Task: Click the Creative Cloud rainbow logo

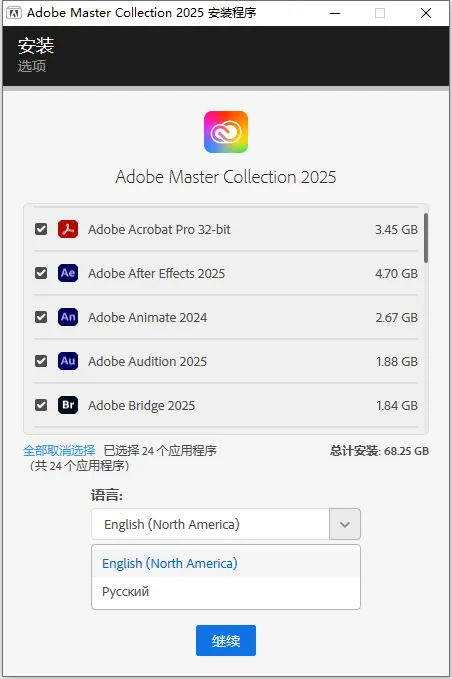Action: [226, 132]
